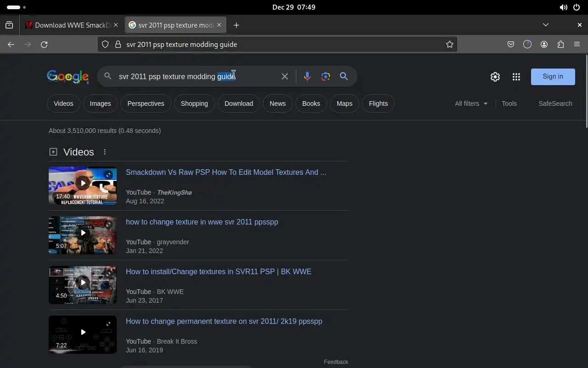Open the Pocket save icon

[511, 44]
